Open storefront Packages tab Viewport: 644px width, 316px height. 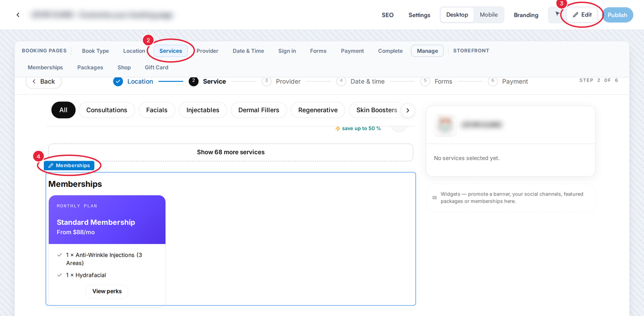click(90, 67)
